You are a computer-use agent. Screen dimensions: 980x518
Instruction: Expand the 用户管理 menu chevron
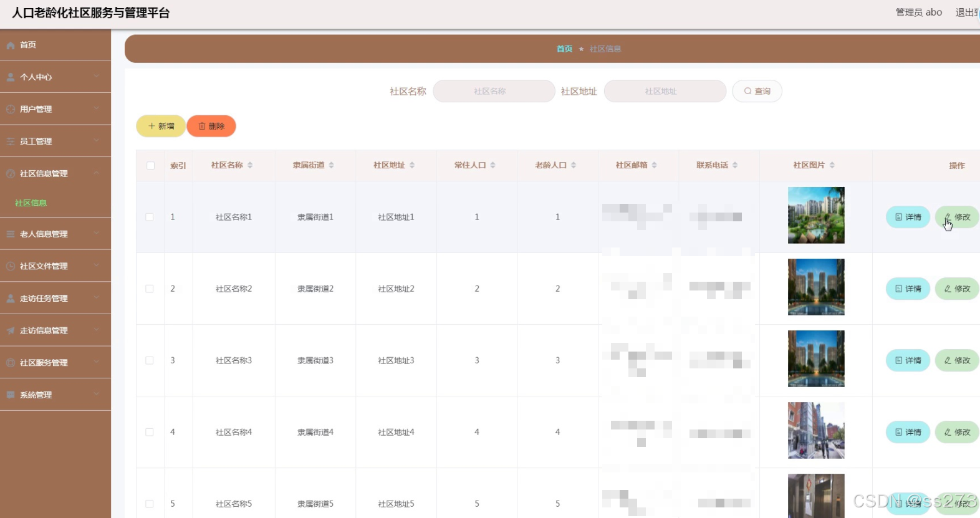(x=97, y=108)
